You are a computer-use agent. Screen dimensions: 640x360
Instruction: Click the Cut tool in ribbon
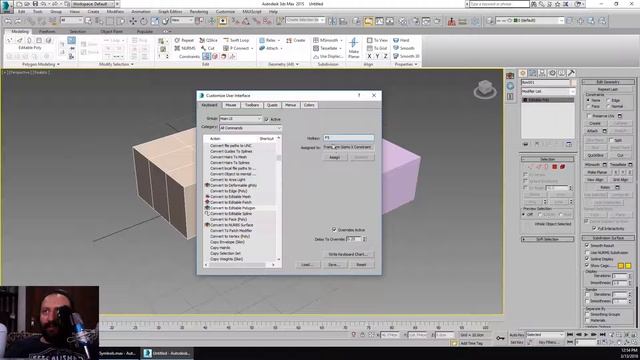tap(208, 48)
